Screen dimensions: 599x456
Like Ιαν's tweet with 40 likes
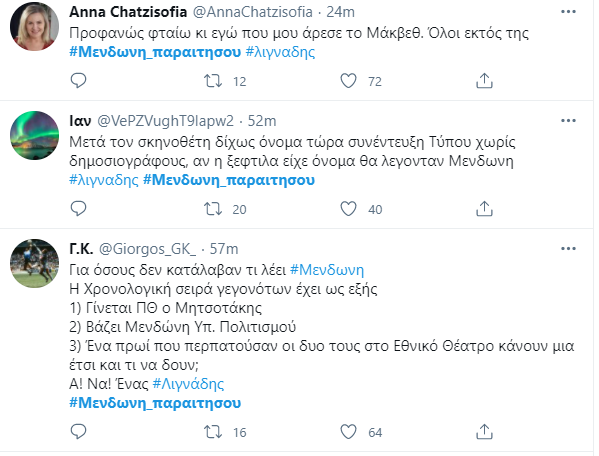(x=348, y=209)
